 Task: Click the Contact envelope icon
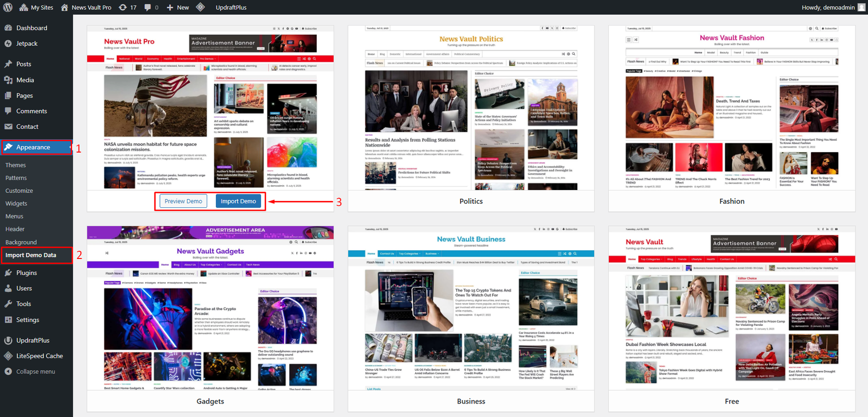pos(8,127)
